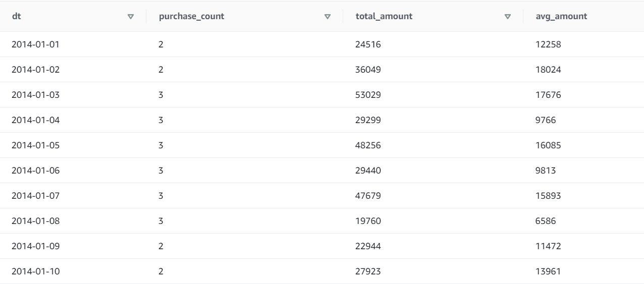644x284 pixels.
Task: Click the purchase_count column sort arrow
Action: (328, 17)
